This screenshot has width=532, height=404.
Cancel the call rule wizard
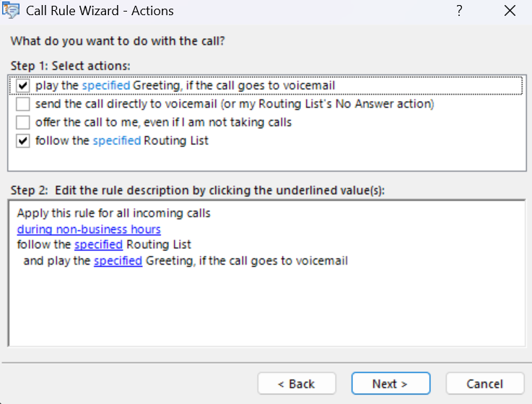coord(484,384)
